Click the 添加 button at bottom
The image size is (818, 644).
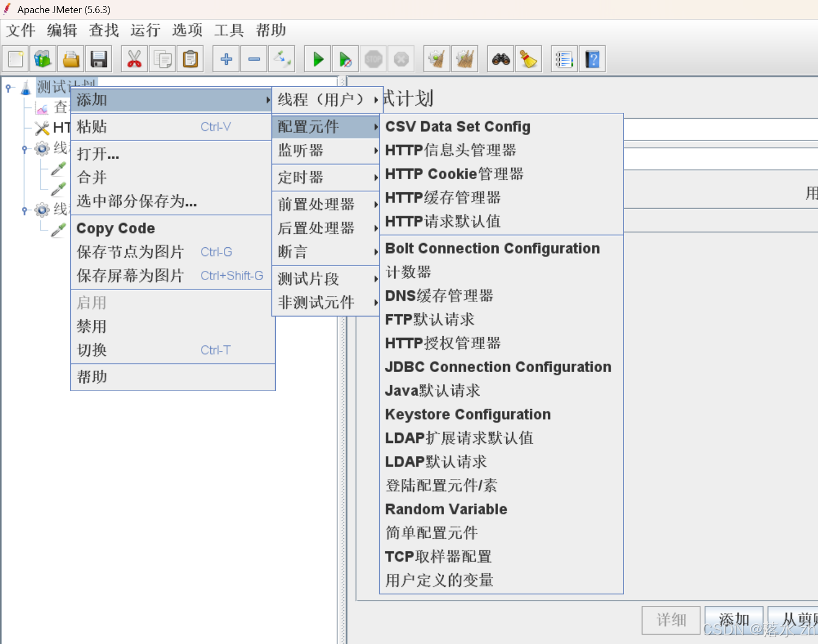click(x=734, y=620)
